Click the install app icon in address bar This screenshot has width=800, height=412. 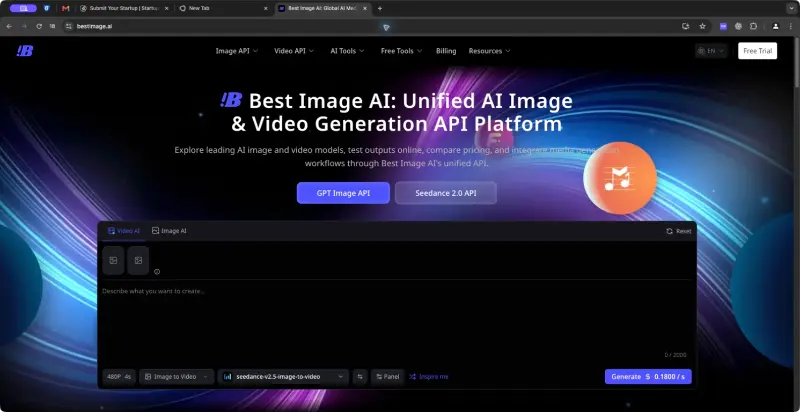[x=685, y=26]
